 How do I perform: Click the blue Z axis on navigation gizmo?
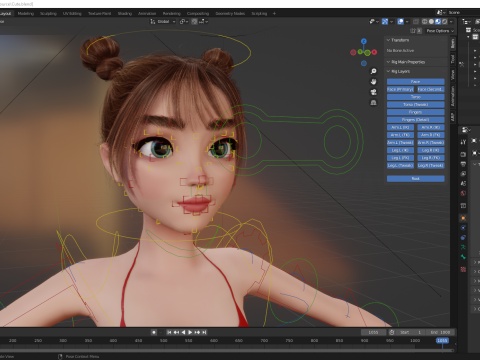click(364, 41)
